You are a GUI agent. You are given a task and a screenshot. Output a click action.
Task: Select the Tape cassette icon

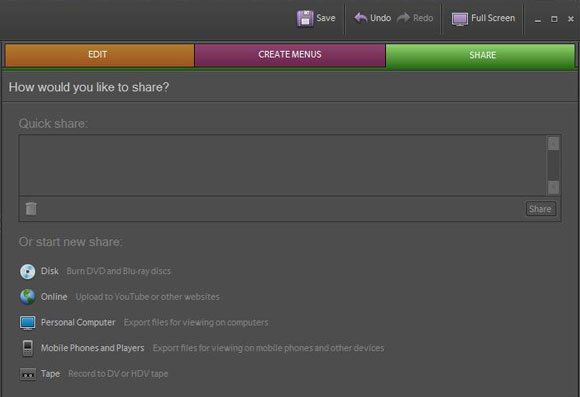click(28, 374)
